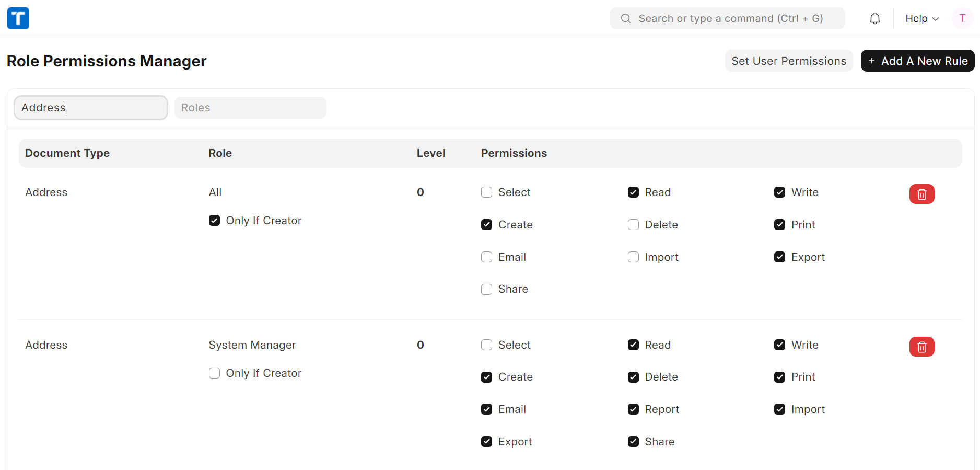
Task: Focus the search or command bar
Action: [x=730, y=19]
